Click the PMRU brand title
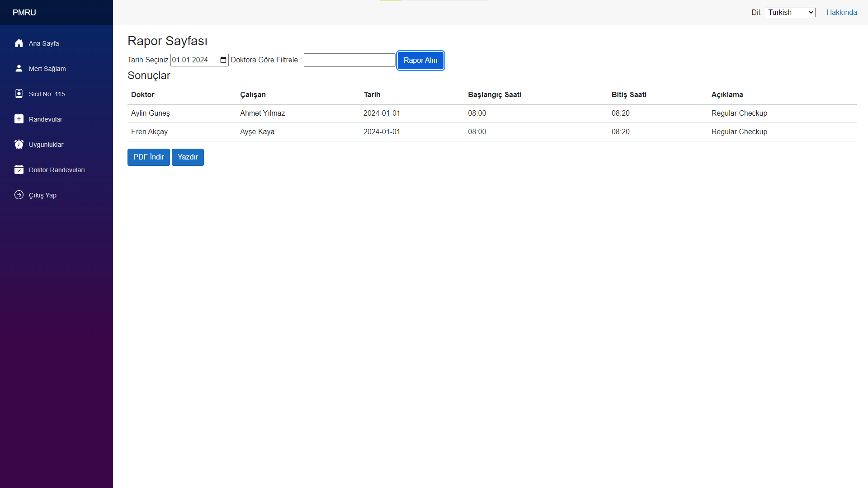868x488 pixels. (x=24, y=13)
